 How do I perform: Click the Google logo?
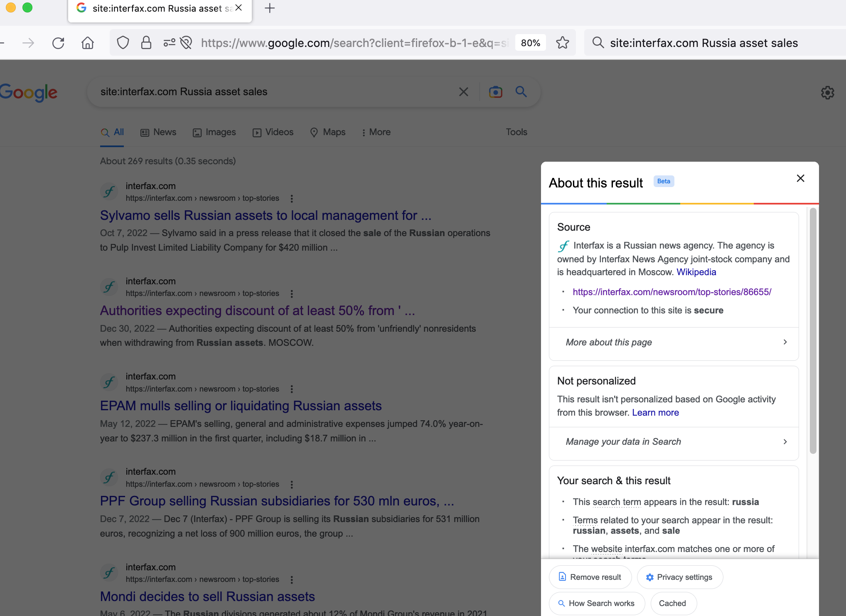pos(28,93)
